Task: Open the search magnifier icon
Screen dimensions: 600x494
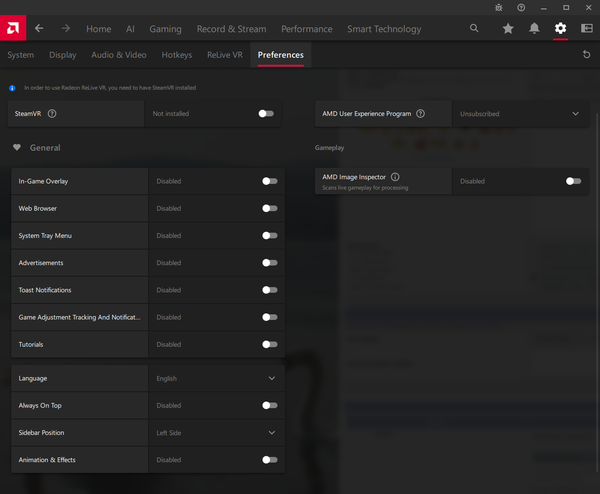Action: (x=474, y=28)
